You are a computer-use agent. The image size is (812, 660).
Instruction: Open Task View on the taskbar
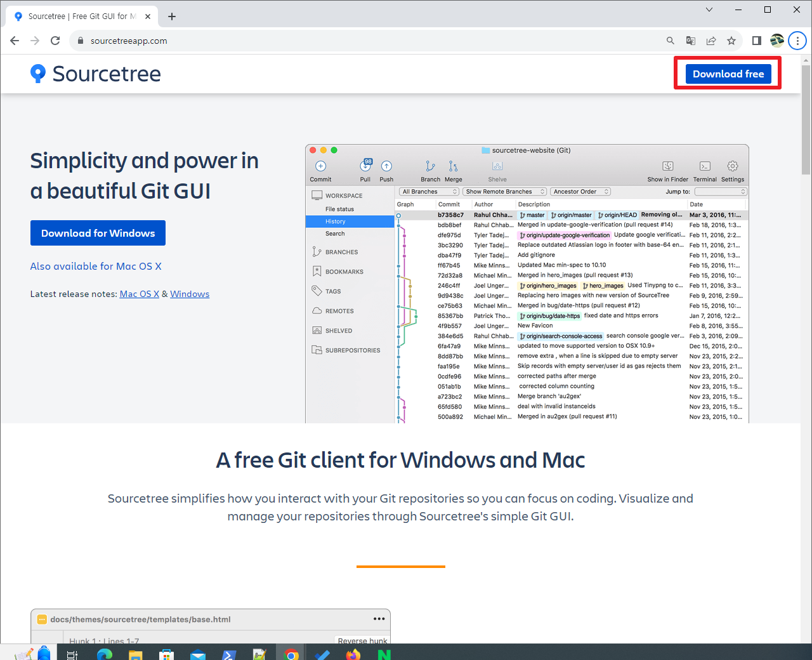[x=72, y=654]
